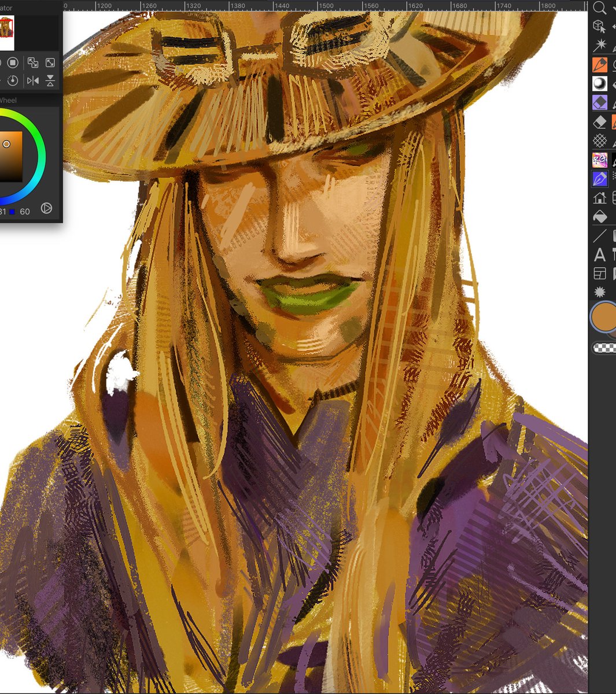Toggle color space with circled triangle icon
The height and width of the screenshot is (694, 616).
coord(47,208)
